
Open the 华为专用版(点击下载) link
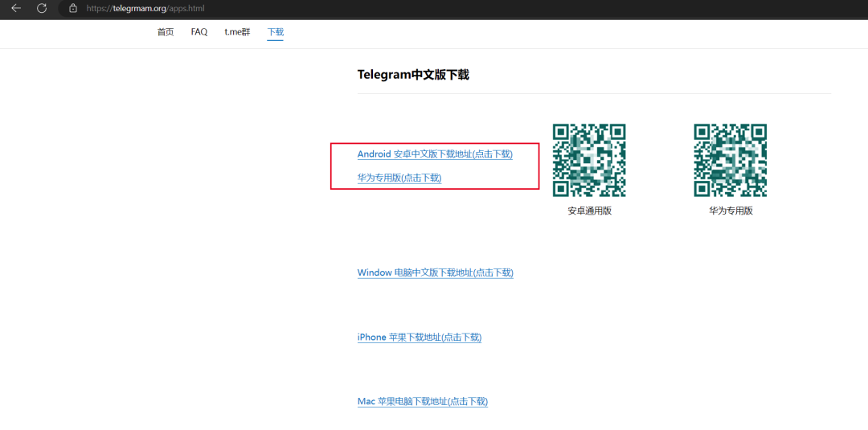tap(399, 178)
